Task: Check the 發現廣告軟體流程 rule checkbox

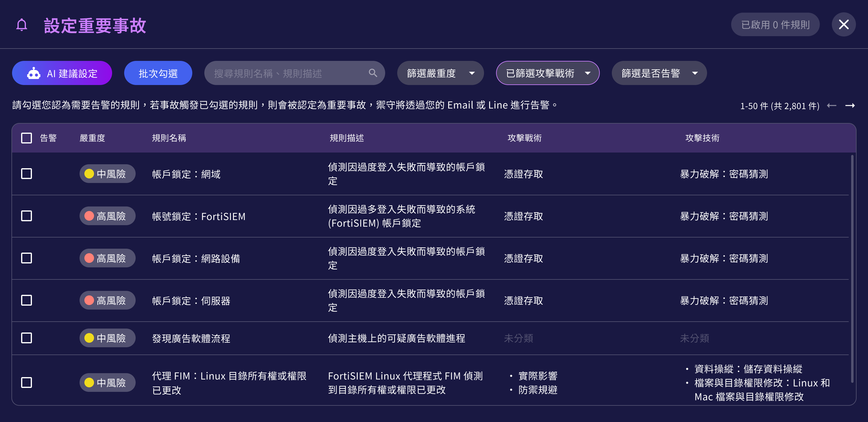Action: pyautogui.click(x=26, y=338)
